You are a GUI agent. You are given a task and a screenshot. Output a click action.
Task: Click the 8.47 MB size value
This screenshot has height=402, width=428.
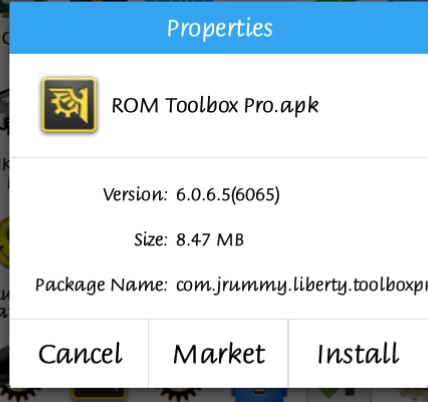210,240
